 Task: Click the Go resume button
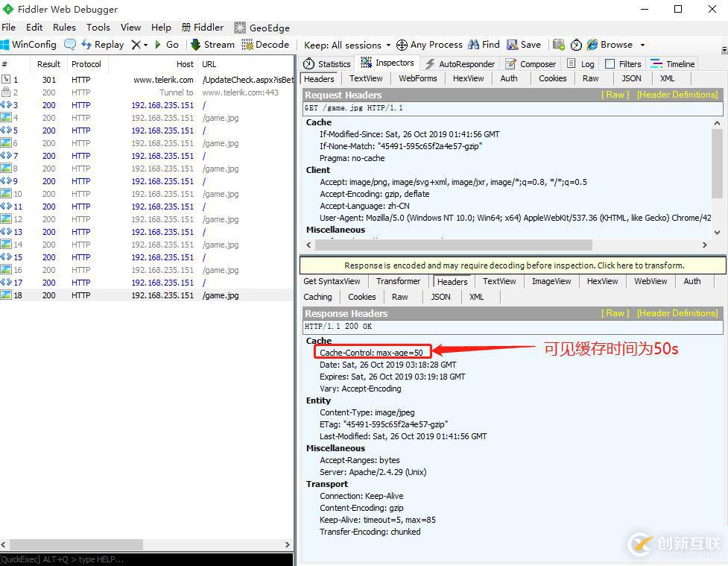[167, 45]
